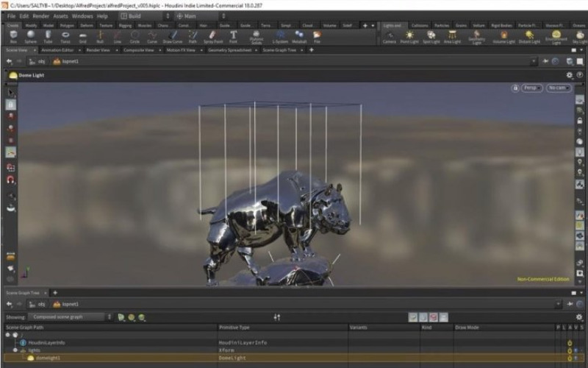Viewport: 588px width, 368px height.
Task: Select the Torus shelf tool
Action: click(65, 37)
